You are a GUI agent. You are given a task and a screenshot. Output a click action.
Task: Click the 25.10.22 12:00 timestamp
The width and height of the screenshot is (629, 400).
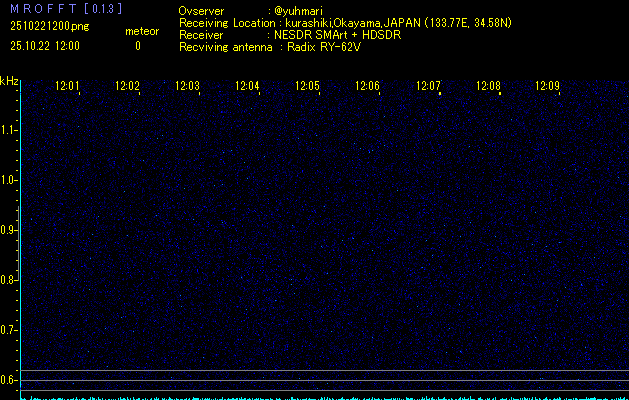[x=45, y=46]
